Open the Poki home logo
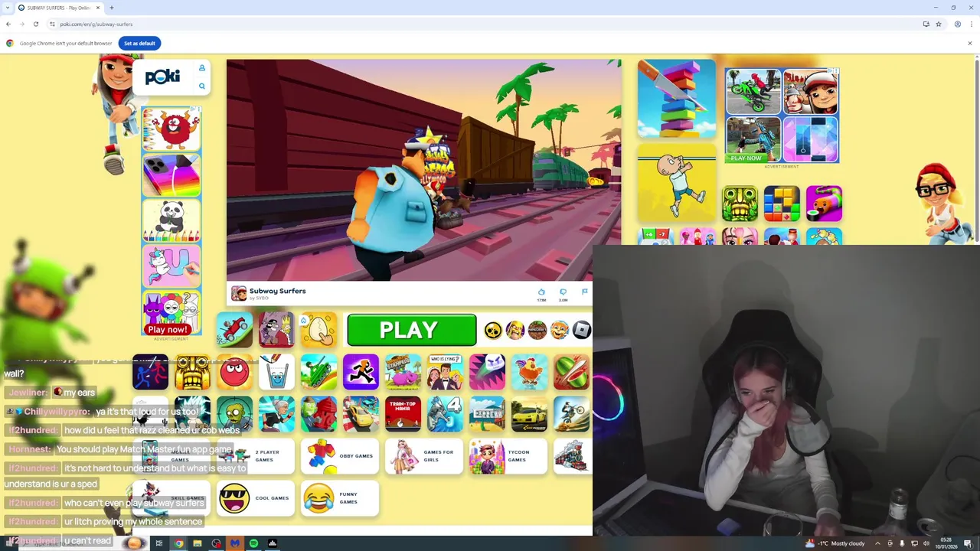This screenshot has height=551, width=980. click(x=162, y=77)
